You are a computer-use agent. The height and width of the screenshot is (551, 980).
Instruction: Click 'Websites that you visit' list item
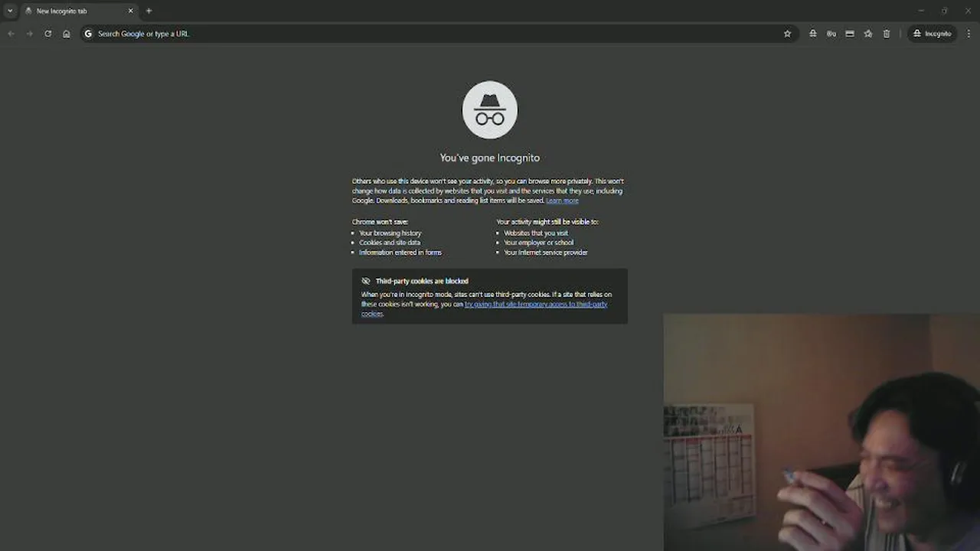536,233
